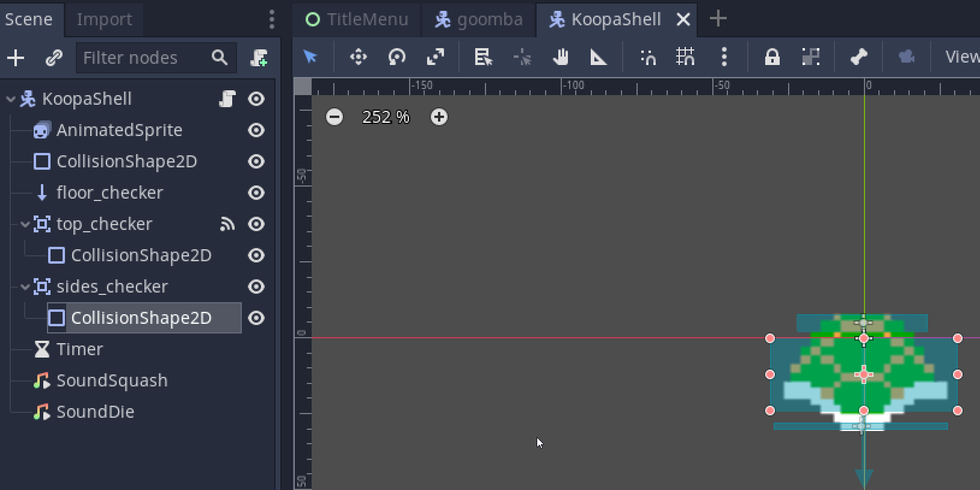Click the search magnifier in Filter nodes

click(220, 58)
